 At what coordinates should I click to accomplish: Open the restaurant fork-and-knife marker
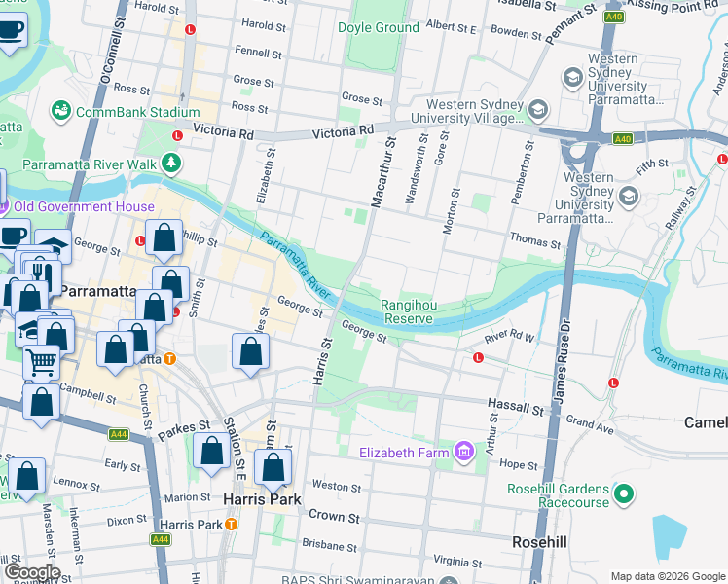(x=43, y=276)
